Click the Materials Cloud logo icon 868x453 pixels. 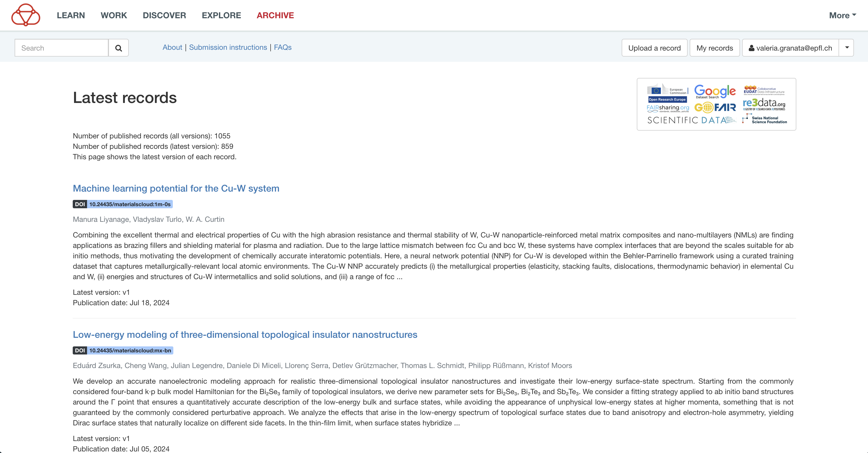tap(26, 15)
